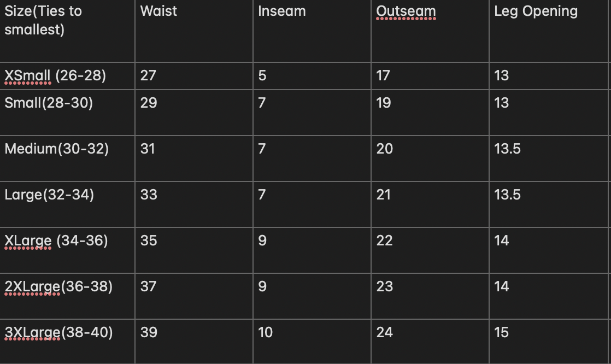Viewport: 611px width, 364px height.
Task: Select the XLarge (34-36) size cell
Action: [x=67, y=250]
